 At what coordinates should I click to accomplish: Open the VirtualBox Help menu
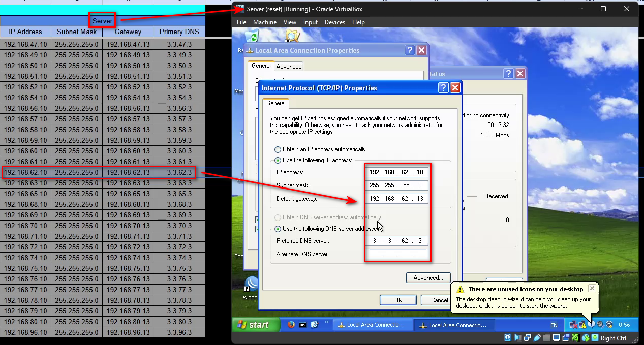[x=358, y=22]
